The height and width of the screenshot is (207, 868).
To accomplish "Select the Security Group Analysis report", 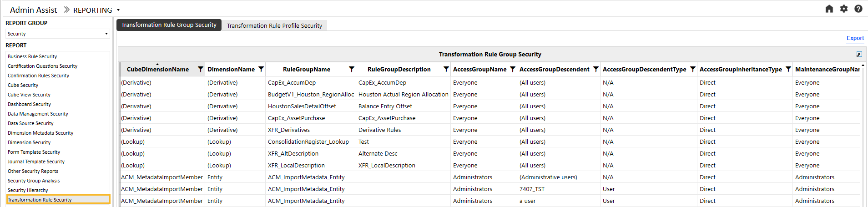I will coord(34,181).
